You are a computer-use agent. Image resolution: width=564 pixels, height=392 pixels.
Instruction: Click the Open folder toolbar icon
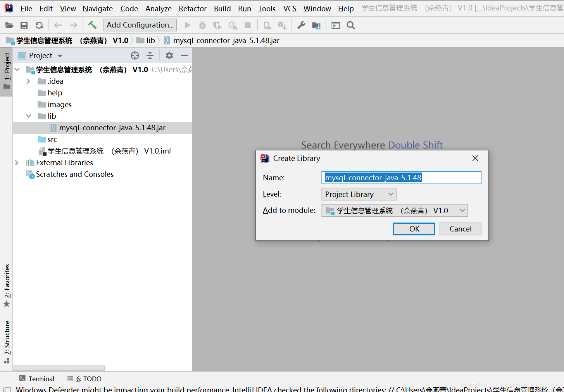[x=9, y=25]
